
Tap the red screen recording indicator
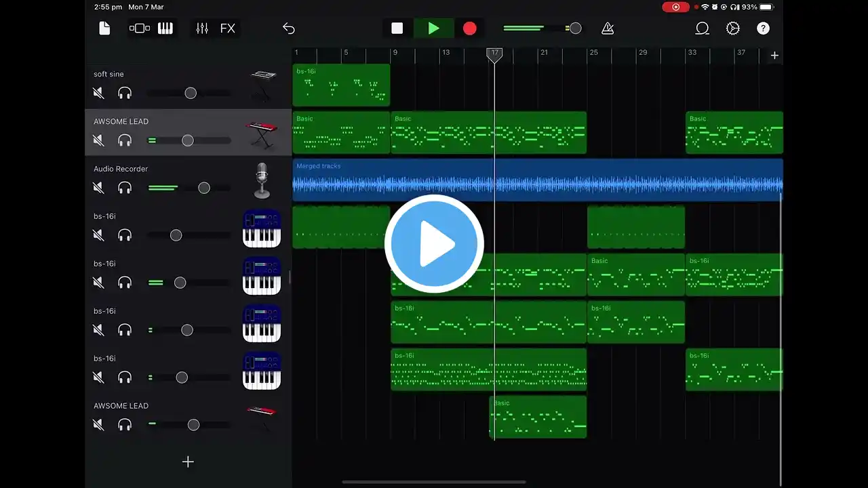coord(675,7)
